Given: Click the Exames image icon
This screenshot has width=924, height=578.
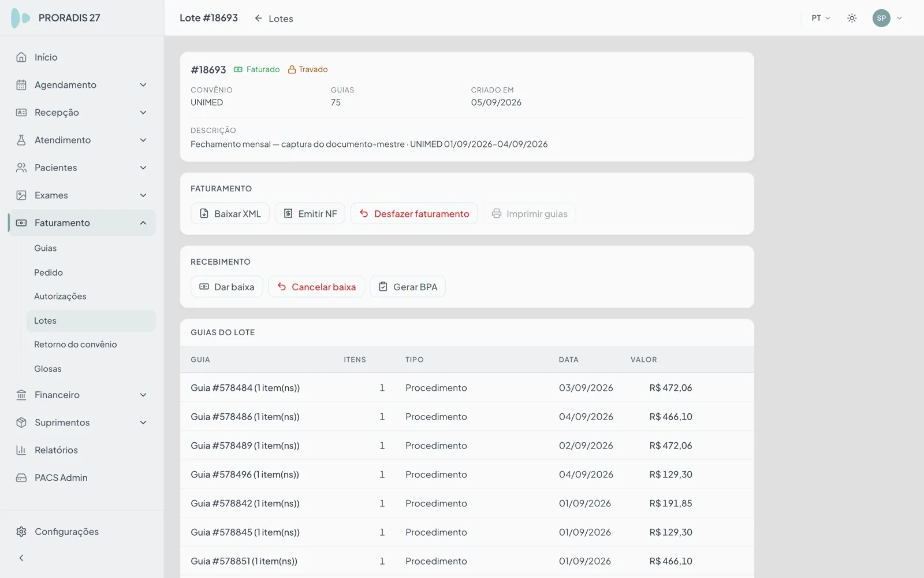Looking at the screenshot, I should point(21,195).
